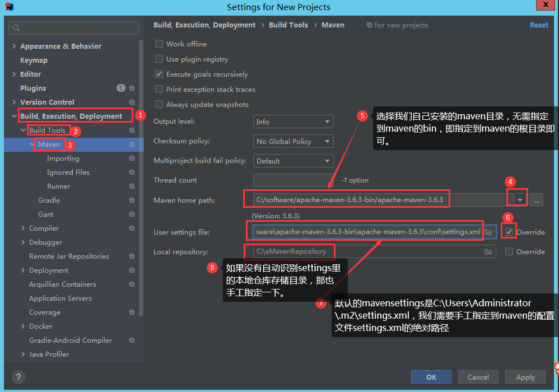This screenshot has height=392, width=559.
Task: Enable Always update snapshots checkbox
Action: 159,104
